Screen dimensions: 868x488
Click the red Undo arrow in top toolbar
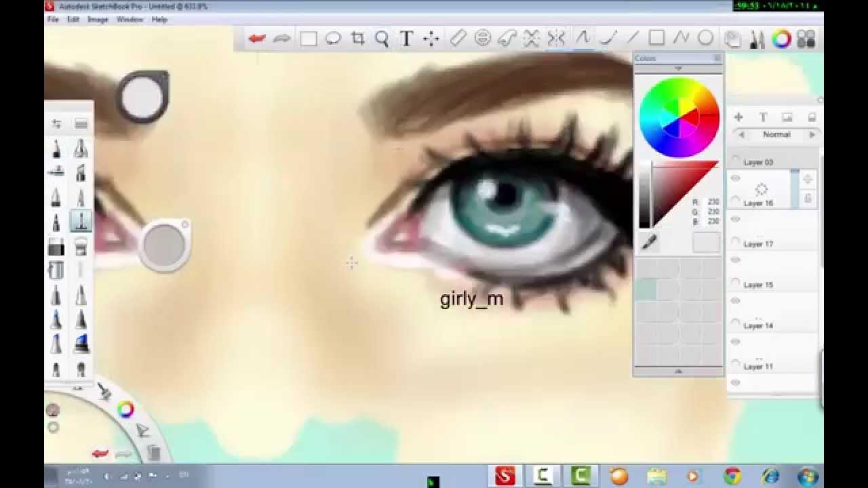[x=257, y=39]
